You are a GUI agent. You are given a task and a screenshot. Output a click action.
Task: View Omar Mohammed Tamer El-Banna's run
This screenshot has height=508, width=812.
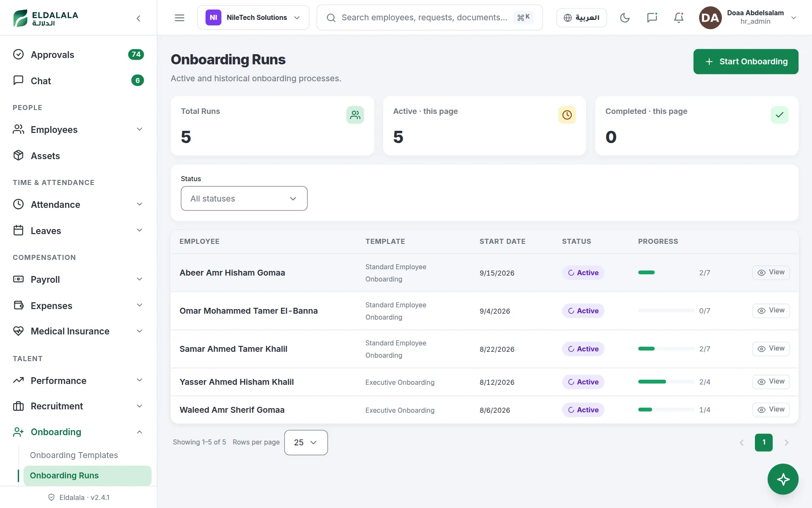(x=771, y=310)
